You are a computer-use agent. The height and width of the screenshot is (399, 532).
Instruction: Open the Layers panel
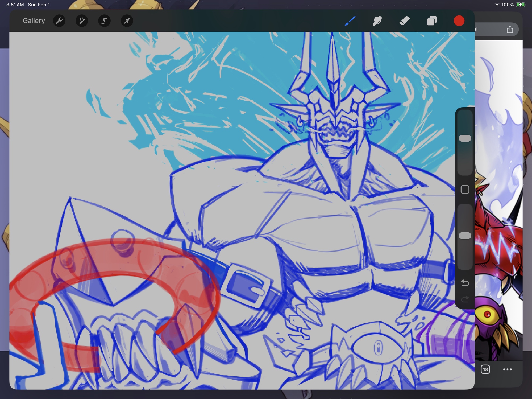(432, 21)
